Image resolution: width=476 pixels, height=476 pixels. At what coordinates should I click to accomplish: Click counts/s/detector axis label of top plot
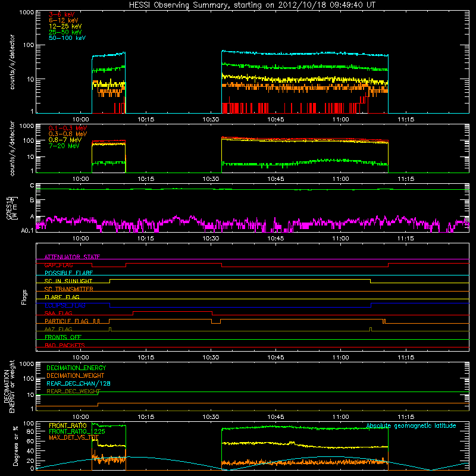tap(12, 62)
